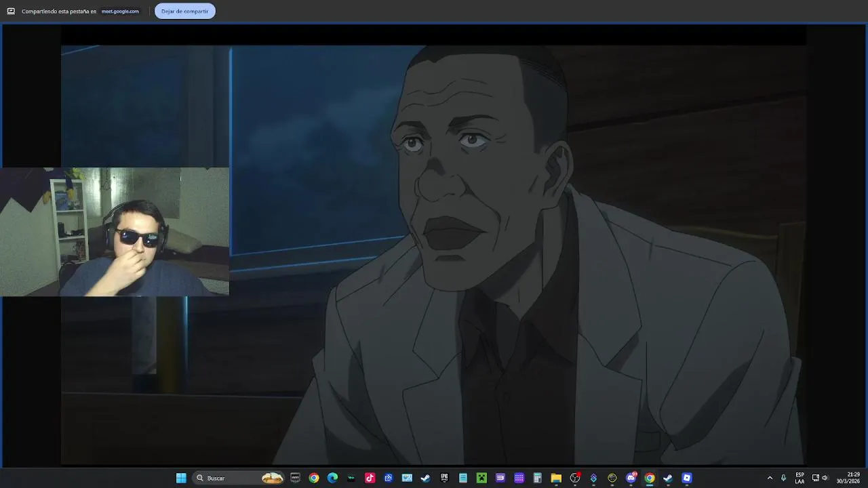Click the microphone tray icon
Image resolution: width=868 pixels, height=488 pixels.
click(784, 478)
